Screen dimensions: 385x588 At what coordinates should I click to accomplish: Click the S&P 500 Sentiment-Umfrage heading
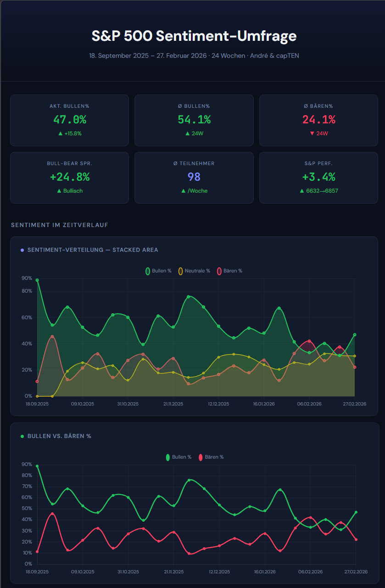[194, 36]
